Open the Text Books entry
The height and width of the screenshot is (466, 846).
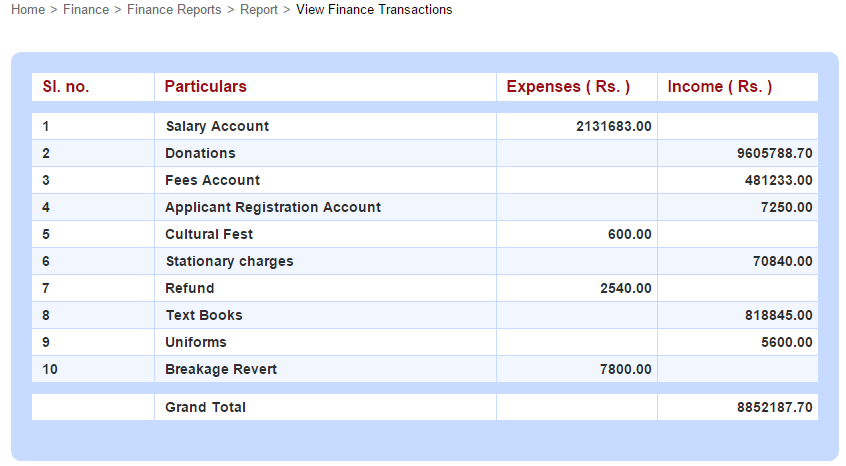204,315
